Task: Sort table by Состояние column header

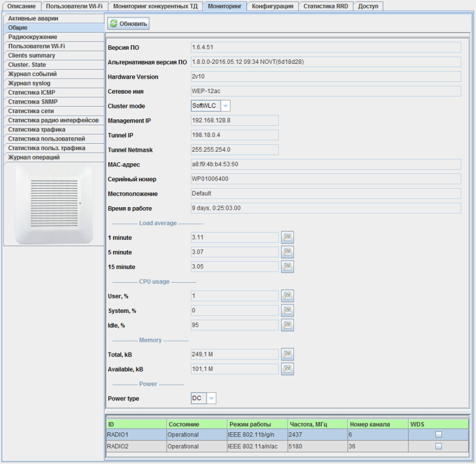Action: (x=196, y=424)
